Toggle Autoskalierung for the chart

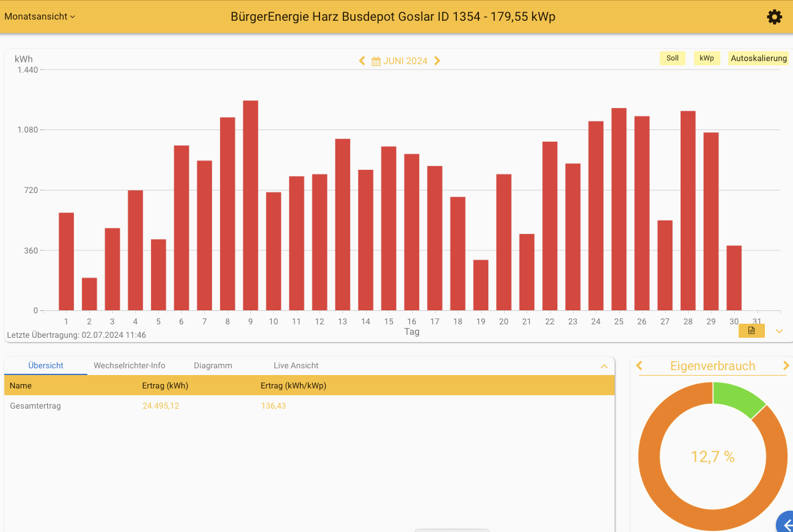[758, 59]
